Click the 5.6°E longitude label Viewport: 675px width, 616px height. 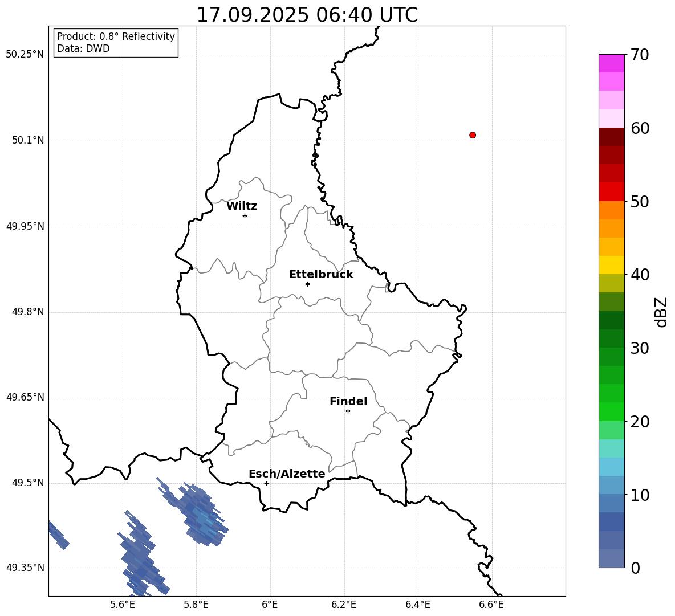pyautogui.click(x=123, y=605)
